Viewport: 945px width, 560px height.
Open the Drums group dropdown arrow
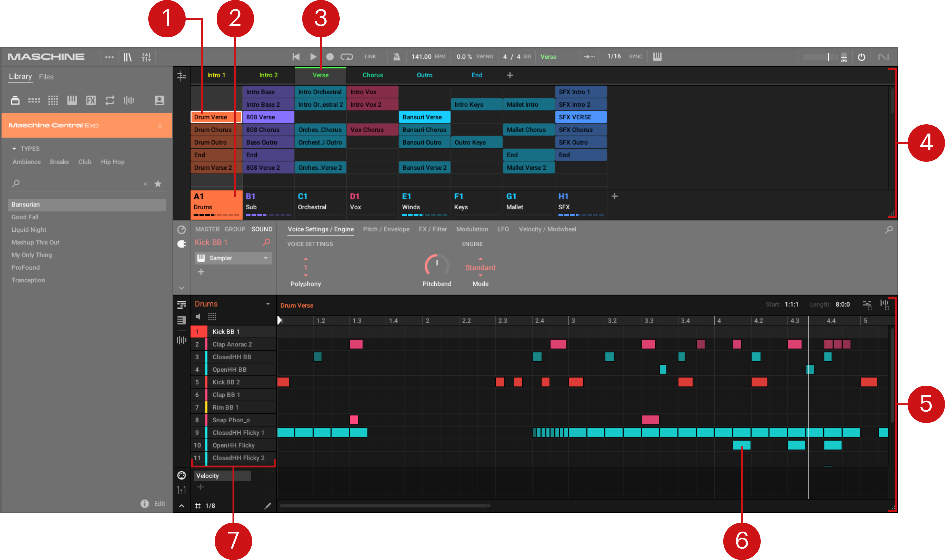coord(268,304)
